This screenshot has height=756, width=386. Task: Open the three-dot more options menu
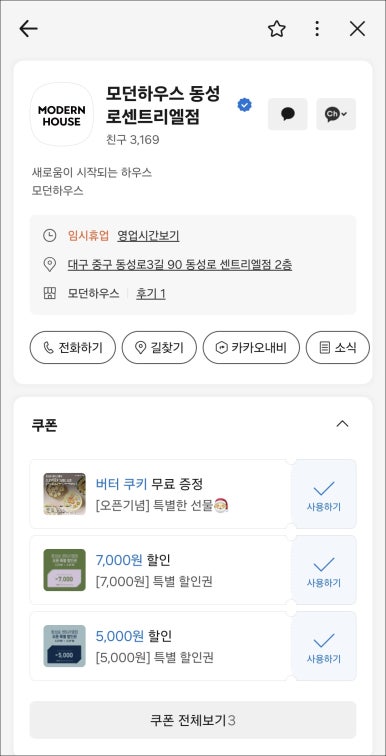[x=317, y=29]
